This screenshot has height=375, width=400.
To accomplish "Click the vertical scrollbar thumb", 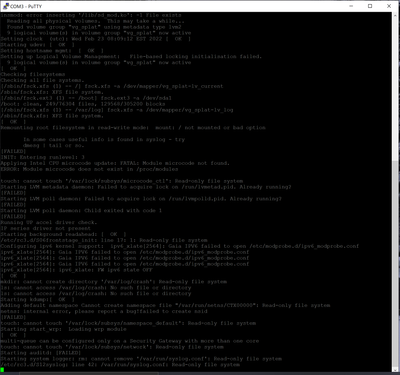I will 395,265.
